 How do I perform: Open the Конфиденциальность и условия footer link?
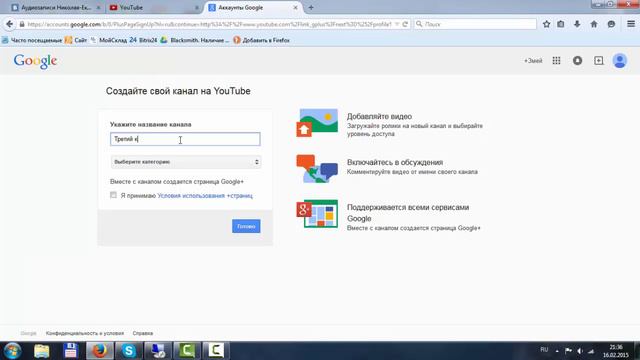point(84,333)
